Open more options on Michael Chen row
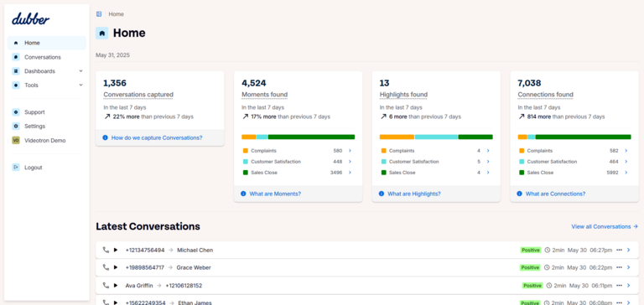Image resolution: width=644 pixels, height=305 pixels. [619, 250]
